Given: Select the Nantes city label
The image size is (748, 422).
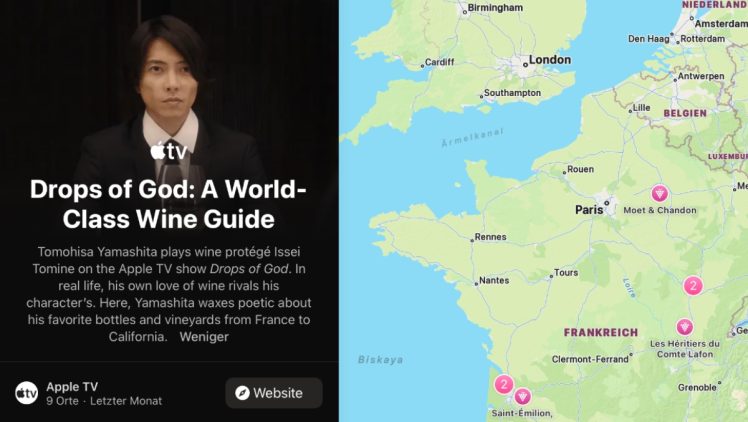Looking at the screenshot, I should pos(494,280).
